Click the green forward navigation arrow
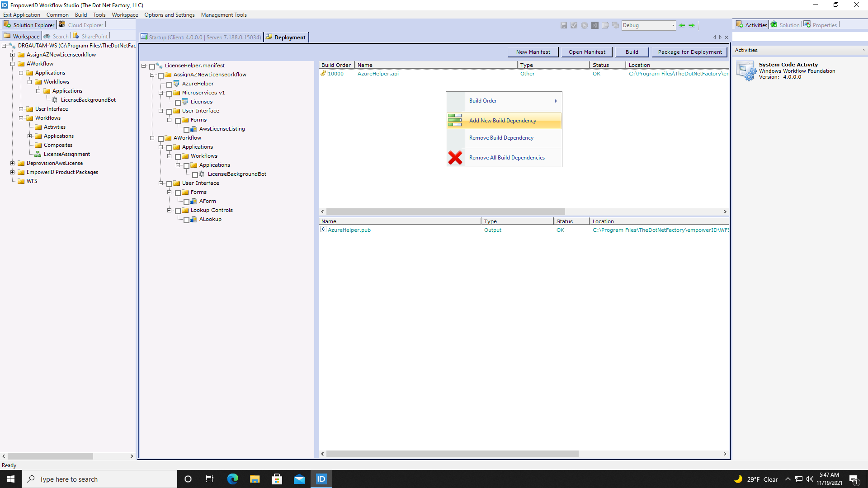 click(692, 25)
